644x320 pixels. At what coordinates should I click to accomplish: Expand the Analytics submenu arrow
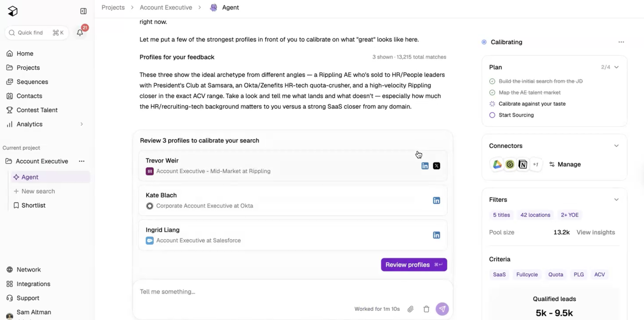coord(82,124)
